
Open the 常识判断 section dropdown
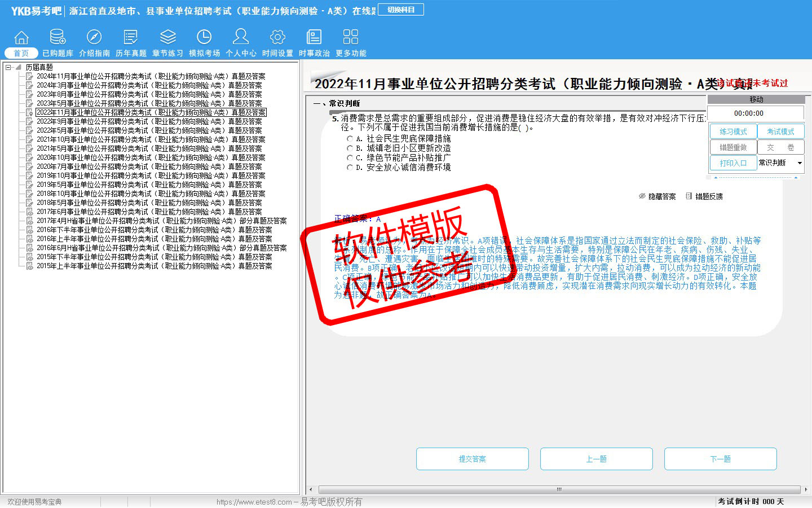799,163
